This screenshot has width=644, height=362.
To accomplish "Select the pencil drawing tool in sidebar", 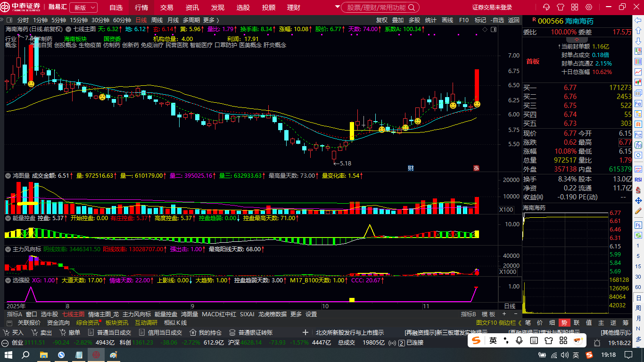I will [x=638, y=211].
